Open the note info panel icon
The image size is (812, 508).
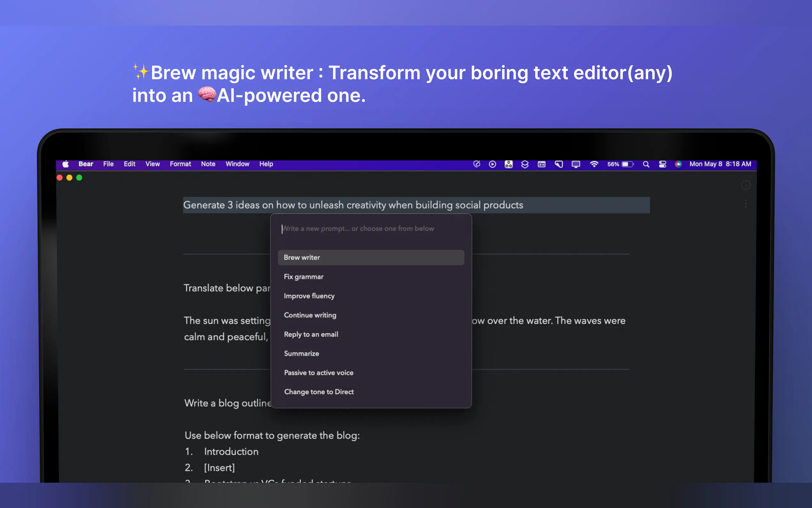(745, 185)
